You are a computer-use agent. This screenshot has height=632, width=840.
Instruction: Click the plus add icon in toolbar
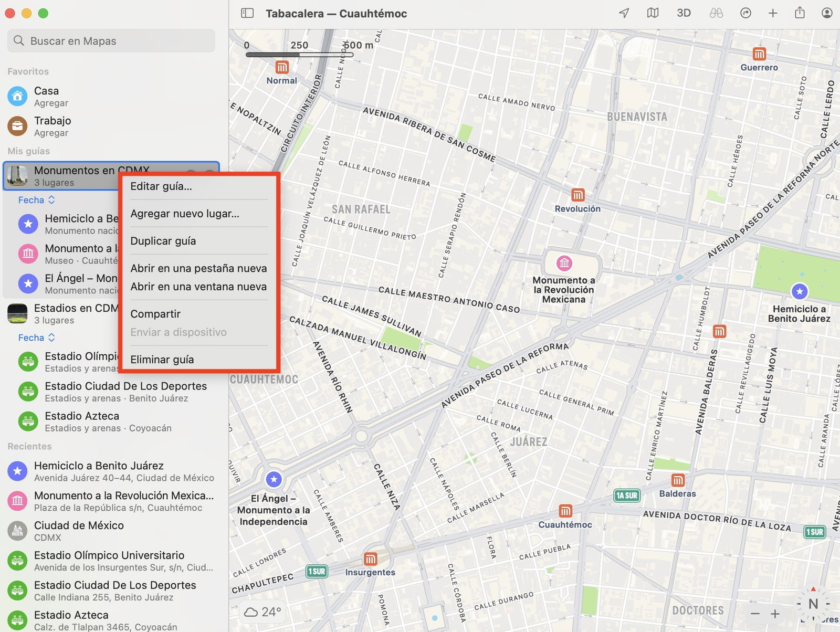click(x=773, y=13)
